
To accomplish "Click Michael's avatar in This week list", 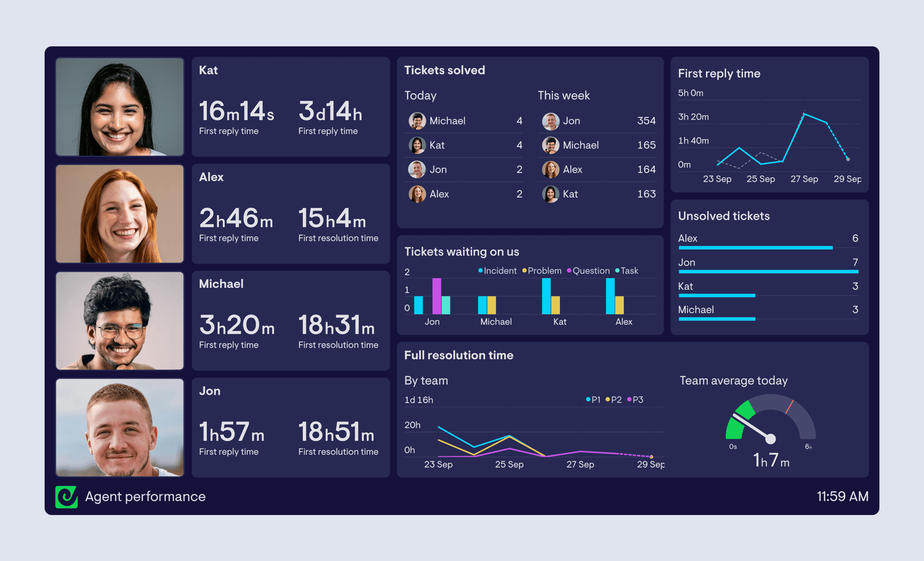I will pyautogui.click(x=550, y=145).
